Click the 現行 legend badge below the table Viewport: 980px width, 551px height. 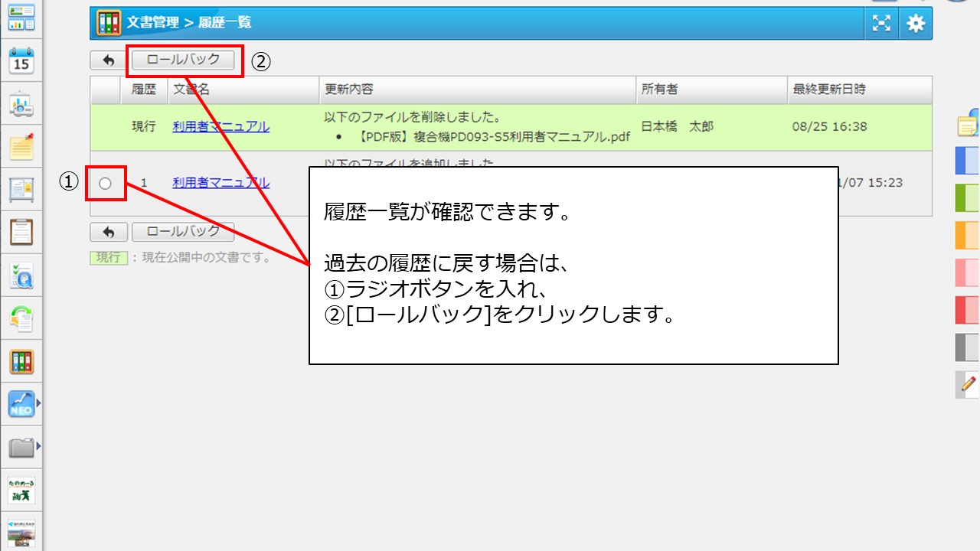click(109, 258)
